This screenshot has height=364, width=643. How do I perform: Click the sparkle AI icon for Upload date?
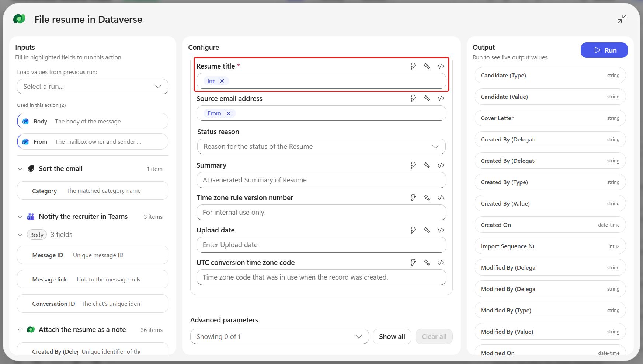coord(427,230)
